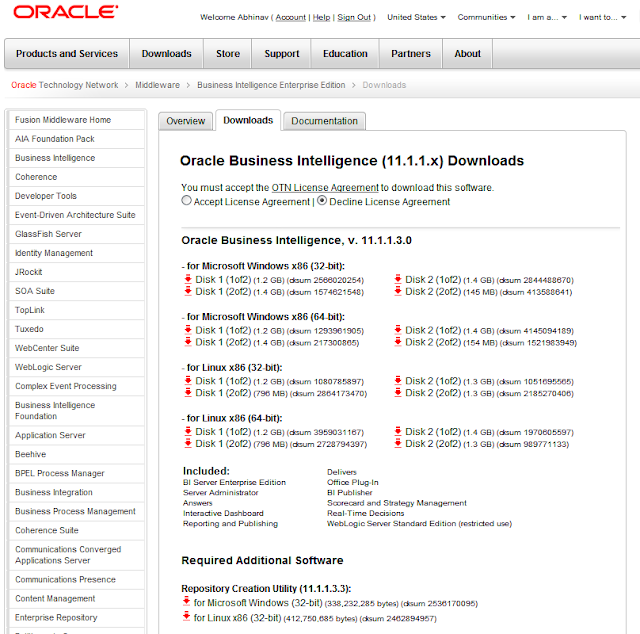Screen dimensions: 640x634
Task: Open JRockit sidebar item
Action: click(77, 272)
